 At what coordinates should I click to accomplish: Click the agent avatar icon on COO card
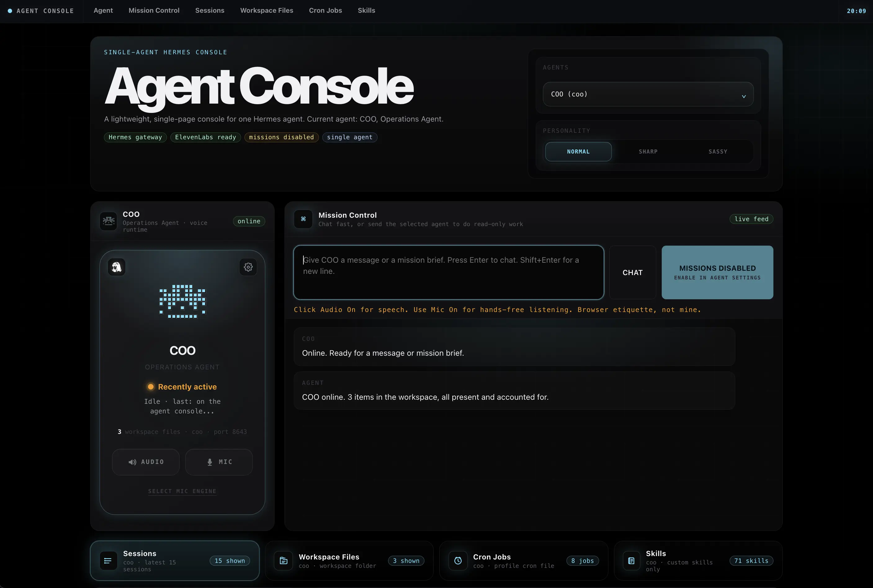(117, 267)
